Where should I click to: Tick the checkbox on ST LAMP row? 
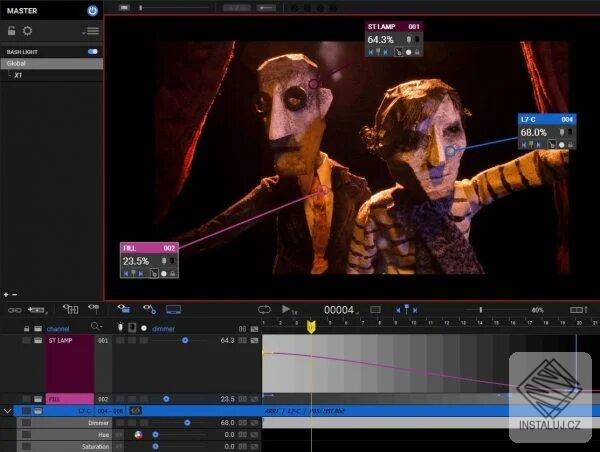pyautogui.click(x=26, y=340)
